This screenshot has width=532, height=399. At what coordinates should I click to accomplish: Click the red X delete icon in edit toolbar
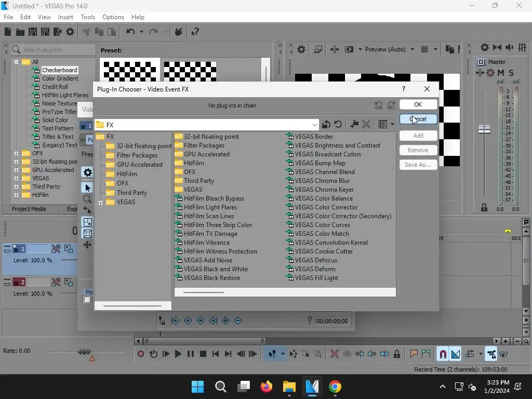334,354
